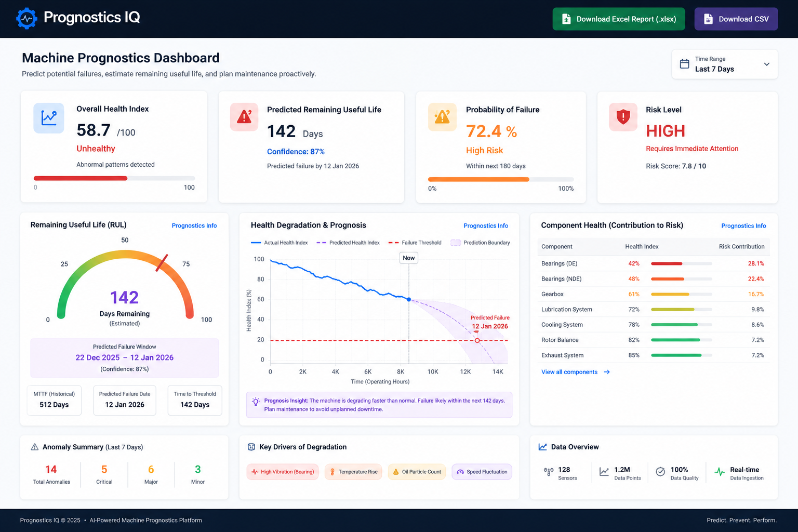Select the Oil Particle Count driver chip
Image resolution: width=798 pixels, height=532 pixels.
417,472
